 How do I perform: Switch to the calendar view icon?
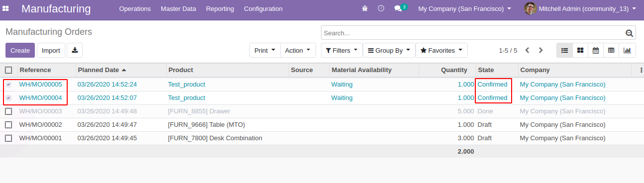pos(595,50)
